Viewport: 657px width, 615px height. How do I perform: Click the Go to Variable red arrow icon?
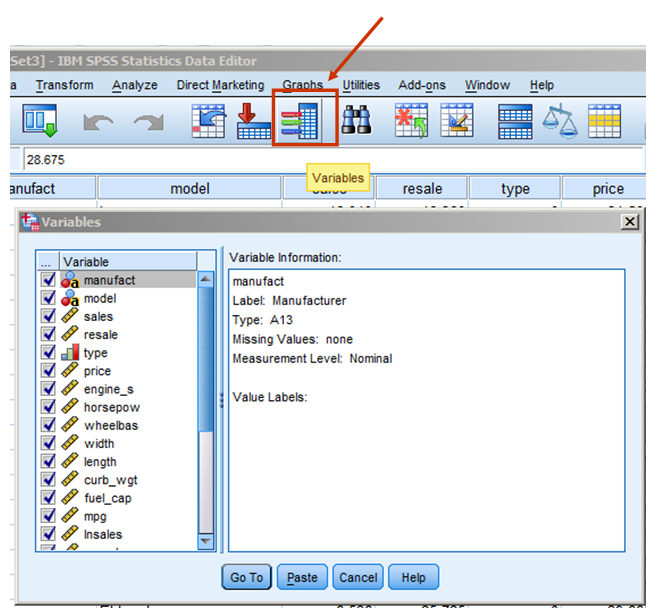[x=254, y=121]
